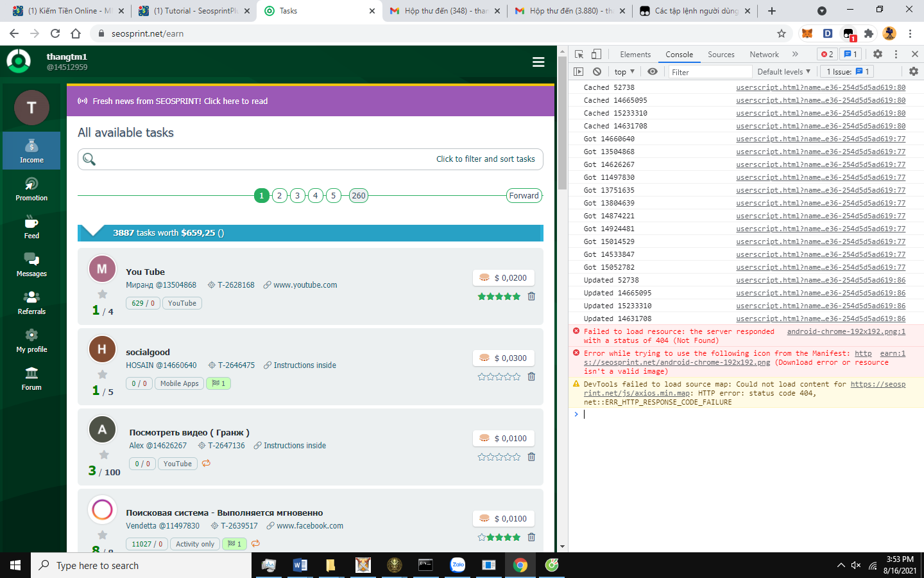Toggle the device toolbar in DevTools
The width and height of the screenshot is (924, 578).
pos(596,55)
